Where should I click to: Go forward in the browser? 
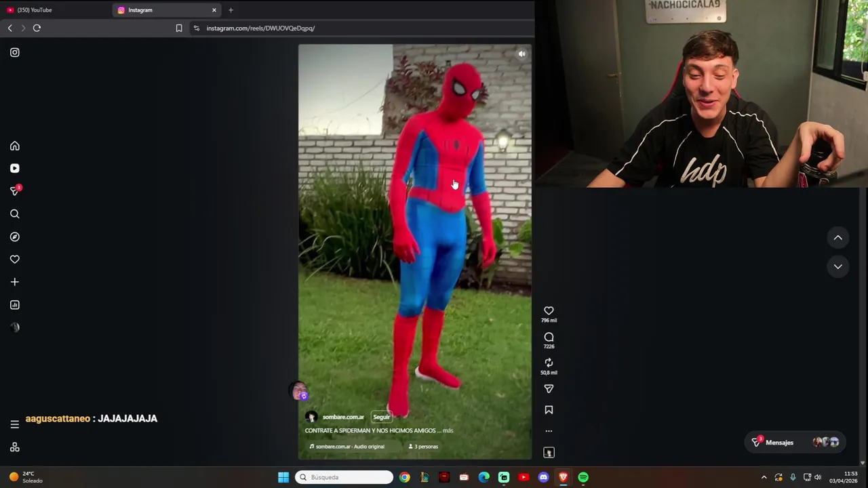point(23,28)
